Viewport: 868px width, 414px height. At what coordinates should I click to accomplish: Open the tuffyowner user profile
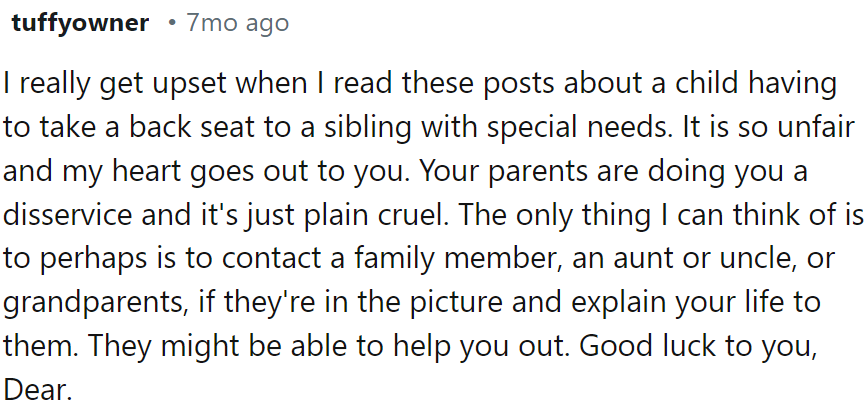click(80, 24)
